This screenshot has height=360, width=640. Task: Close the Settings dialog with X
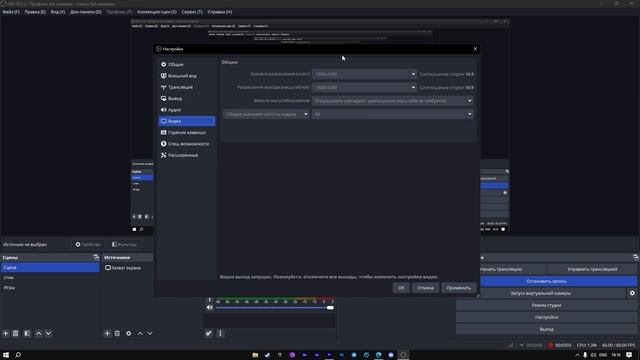[475, 49]
